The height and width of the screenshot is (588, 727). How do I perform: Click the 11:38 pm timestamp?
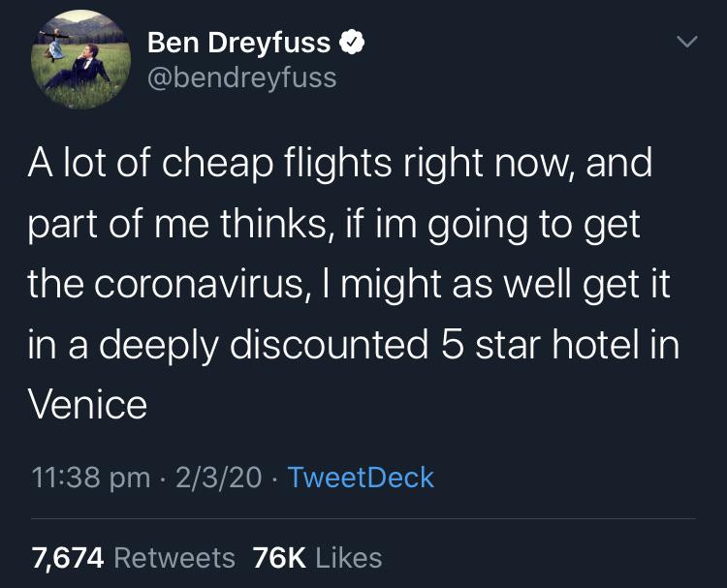91,477
